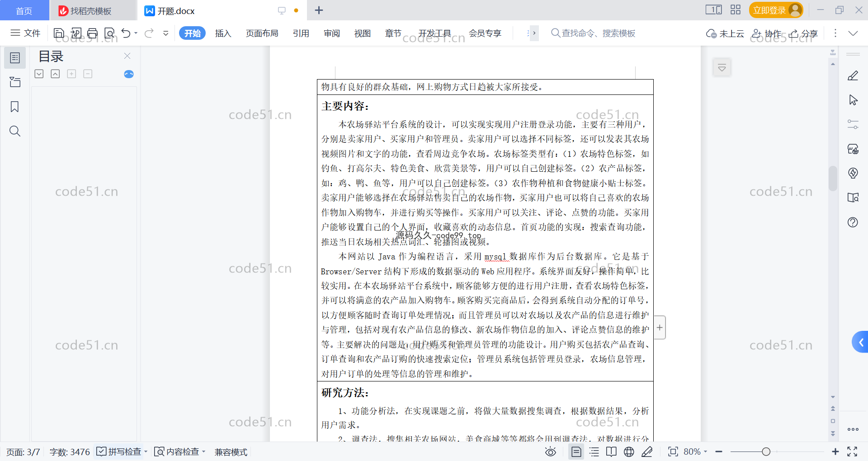The height and width of the screenshot is (461, 868).
Task: Open Print Preview icon
Action: pyautogui.click(x=109, y=33)
